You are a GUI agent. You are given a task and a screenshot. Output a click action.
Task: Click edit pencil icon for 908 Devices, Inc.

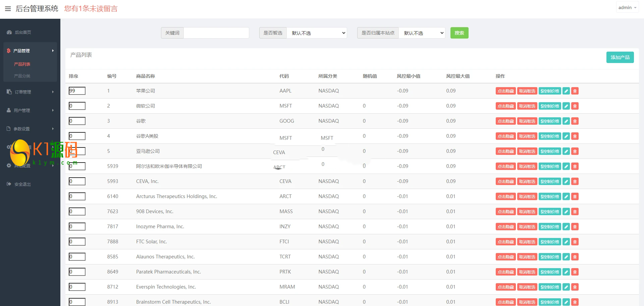pos(566,212)
